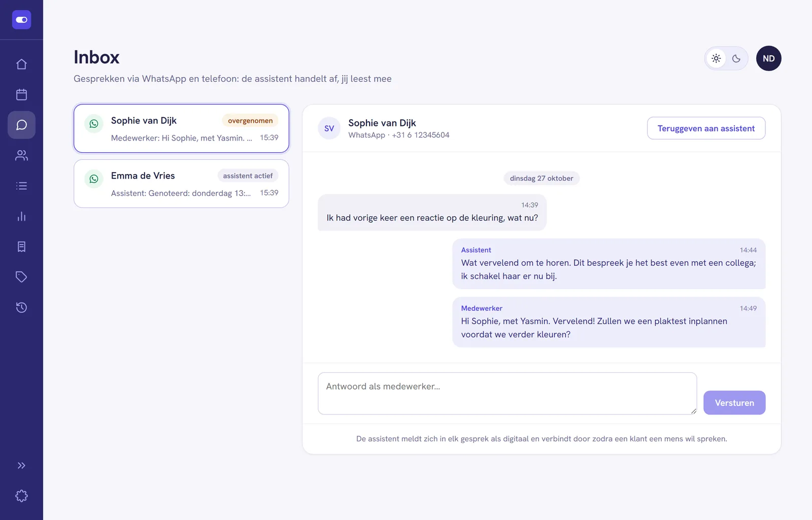Open the customers people icon
This screenshot has width=812, height=520.
pos(21,155)
